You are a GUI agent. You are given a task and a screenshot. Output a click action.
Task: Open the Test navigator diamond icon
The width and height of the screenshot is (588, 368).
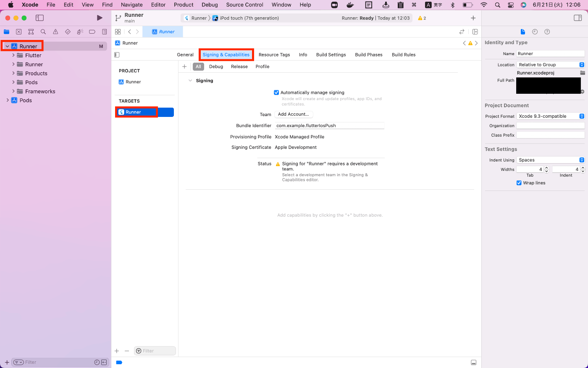coord(68,32)
